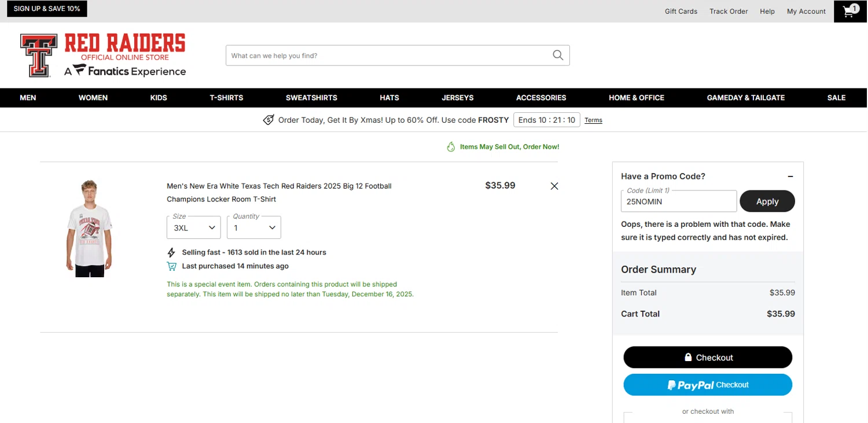Click the promo countdown timer
Screen dimensions: 868x423
pyautogui.click(x=547, y=120)
